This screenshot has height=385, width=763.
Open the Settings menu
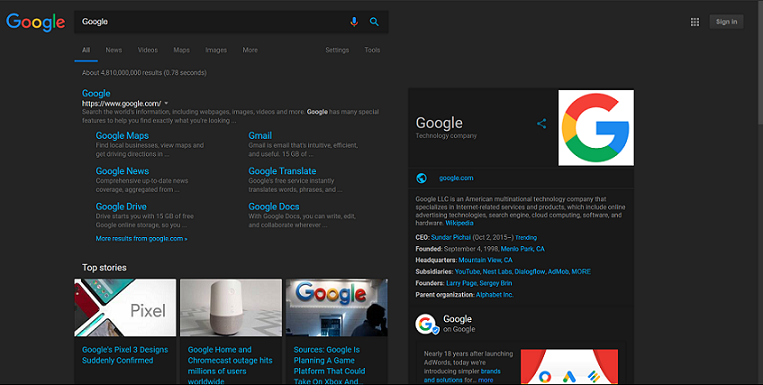click(x=337, y=50)
